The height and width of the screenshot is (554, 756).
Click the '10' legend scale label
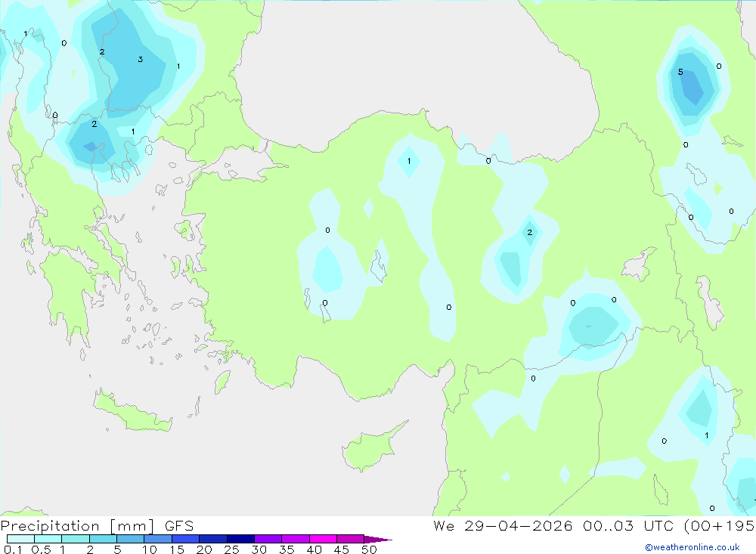click(x=150, y=549)
